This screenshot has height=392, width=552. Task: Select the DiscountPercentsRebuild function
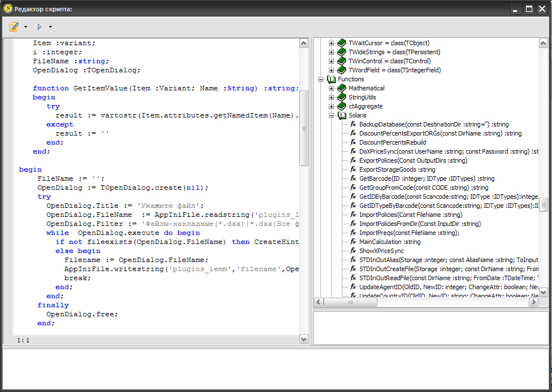(x=393, y=142)
